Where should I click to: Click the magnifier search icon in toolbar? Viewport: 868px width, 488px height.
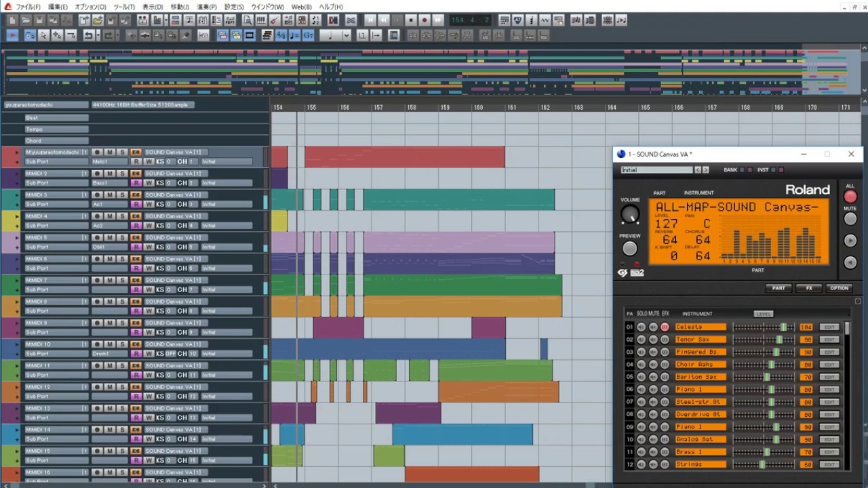pos(247,20)
